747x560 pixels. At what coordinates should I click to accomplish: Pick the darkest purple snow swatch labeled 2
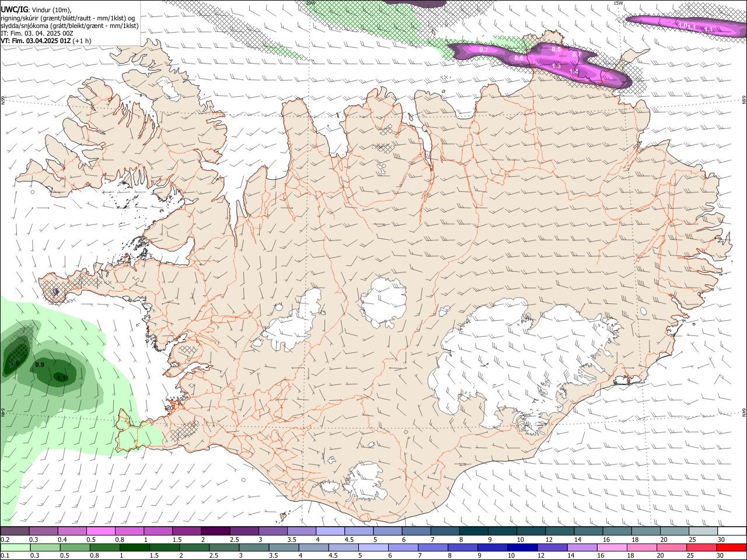coord(216,531)
